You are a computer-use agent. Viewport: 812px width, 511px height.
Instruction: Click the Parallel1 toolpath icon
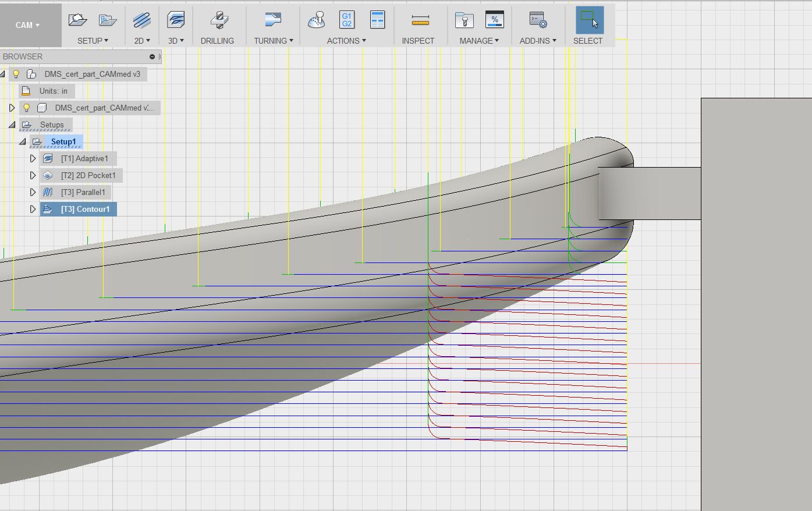[x=48, y=192]
